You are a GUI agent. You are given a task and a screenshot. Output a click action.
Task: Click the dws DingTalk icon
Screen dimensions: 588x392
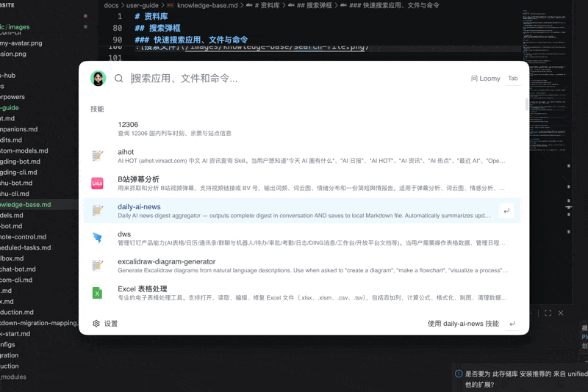pyautogui.click(x=98, y=238)
